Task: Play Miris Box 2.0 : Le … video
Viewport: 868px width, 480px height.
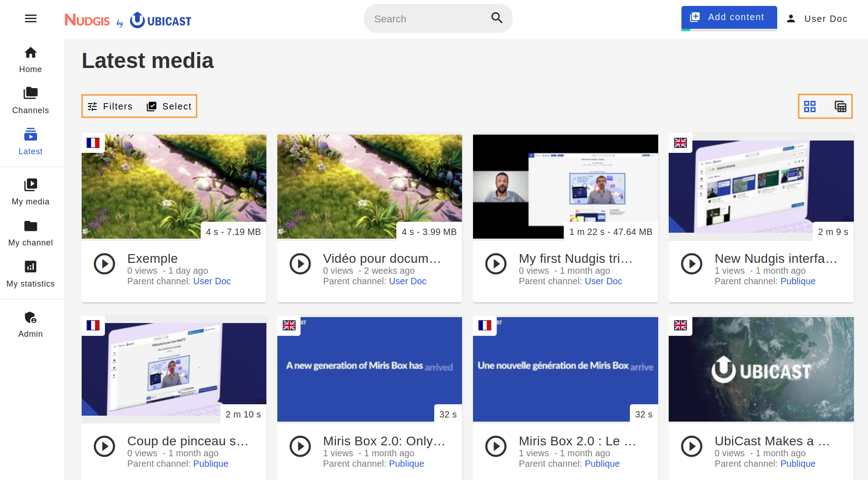Action: 496,446
